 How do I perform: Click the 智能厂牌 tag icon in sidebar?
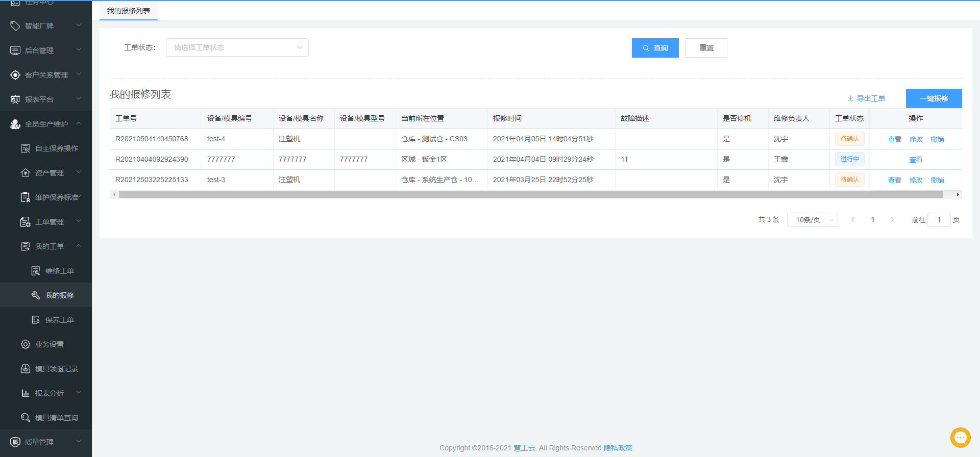[15, 26]
